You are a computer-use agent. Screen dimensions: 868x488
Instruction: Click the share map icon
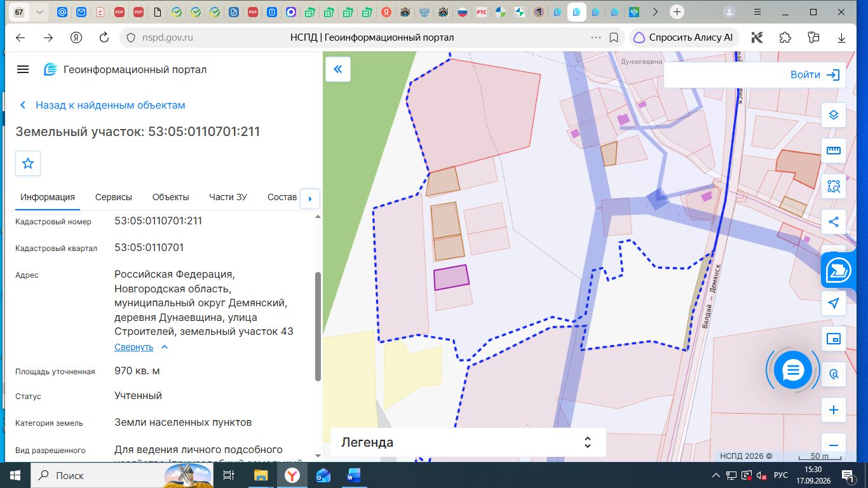point(834,222)
